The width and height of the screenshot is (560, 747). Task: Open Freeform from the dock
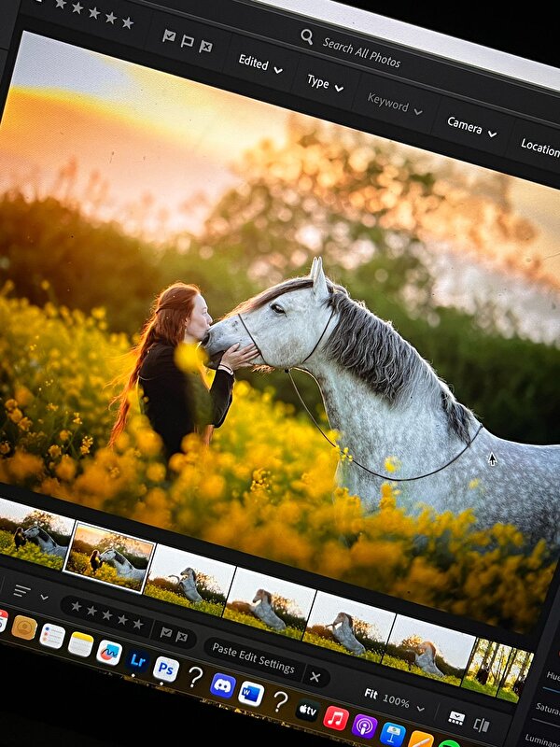pos(109,652)
